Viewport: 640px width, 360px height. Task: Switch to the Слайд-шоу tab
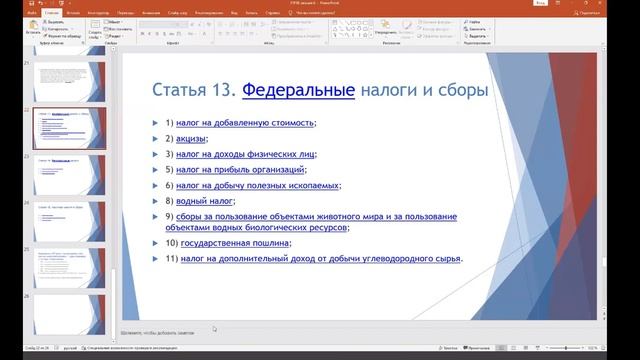click(178, 13)
